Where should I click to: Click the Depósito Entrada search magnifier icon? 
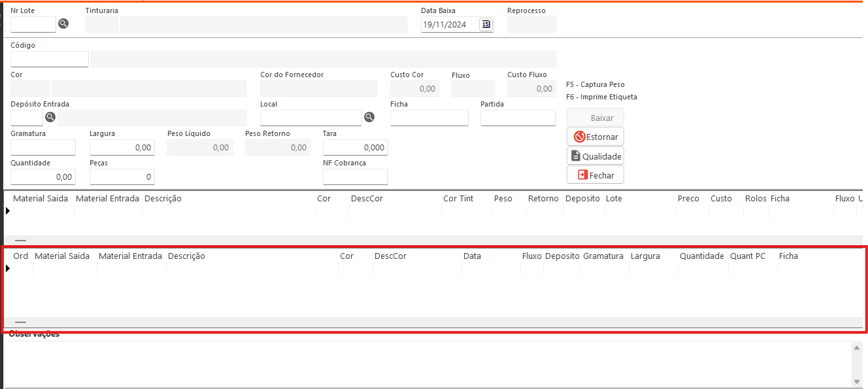click(x=50, y=118)
